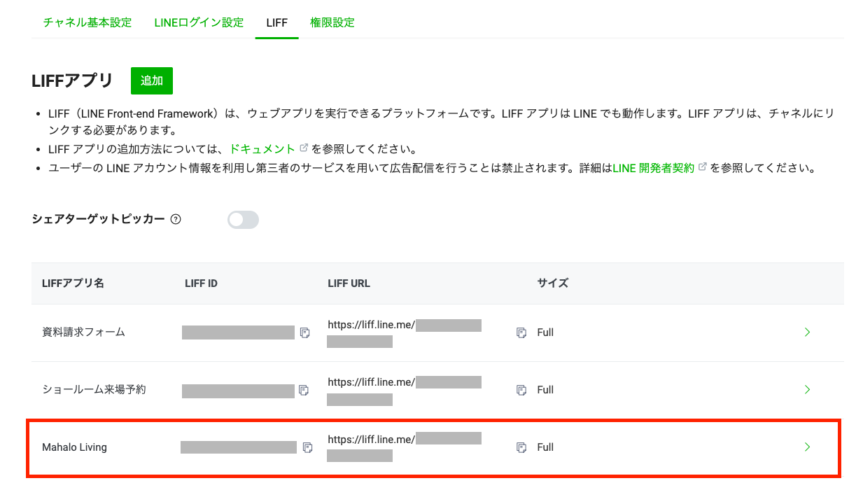Click the LIFF ID column header
This screenshot has width=849, height=504.
202,283
